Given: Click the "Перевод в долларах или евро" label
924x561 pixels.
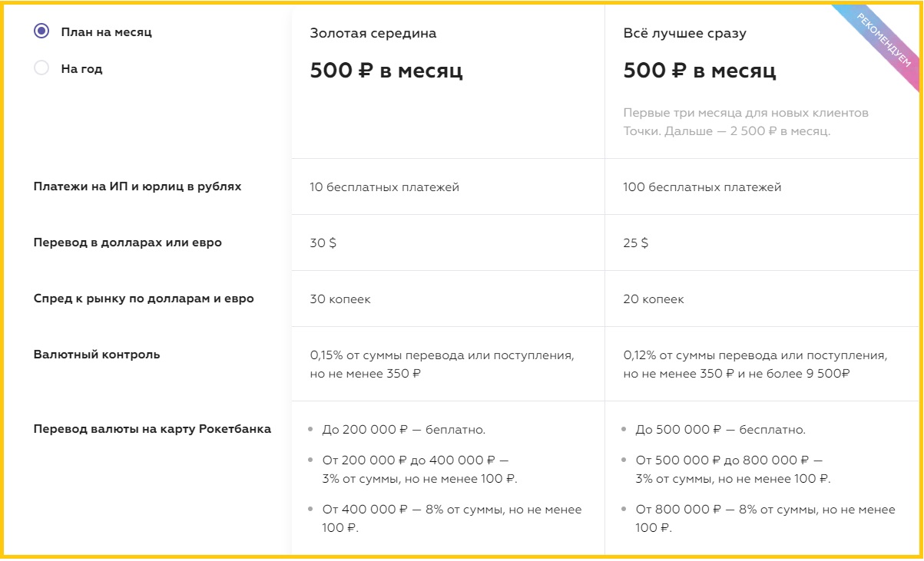Looking at the screenshot, I should pos(128,243).
